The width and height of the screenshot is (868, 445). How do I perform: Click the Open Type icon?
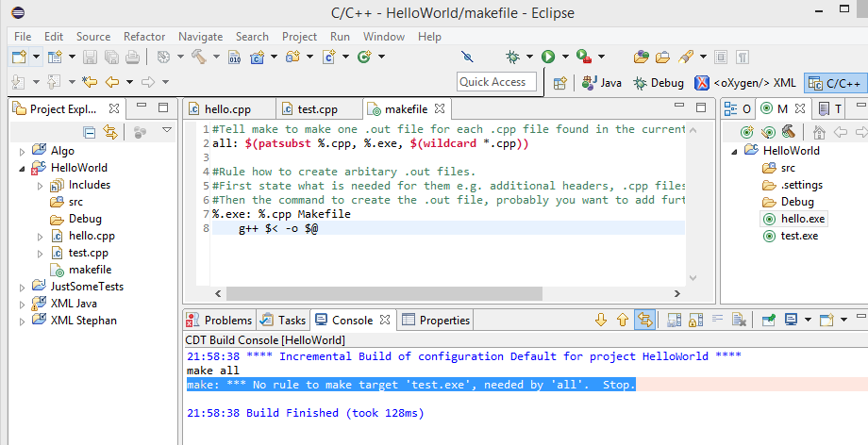click(642, 57)
